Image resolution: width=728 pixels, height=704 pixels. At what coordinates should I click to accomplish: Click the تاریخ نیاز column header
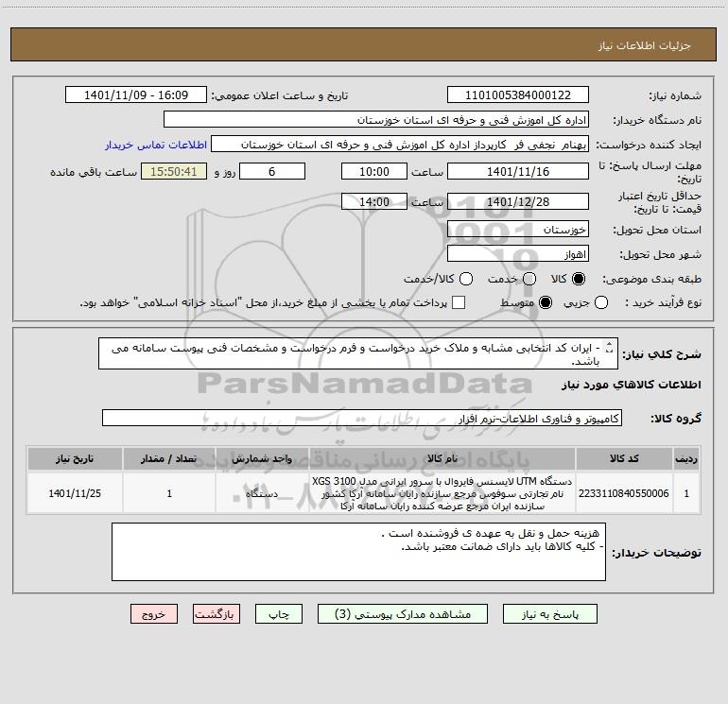75,458
